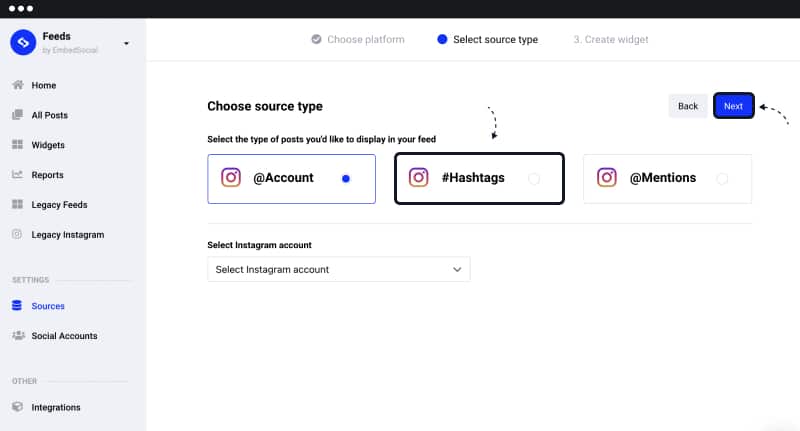800x431 pixels.
Task: Open the Select Instagram account dropdown
Action: pos(339,269)
